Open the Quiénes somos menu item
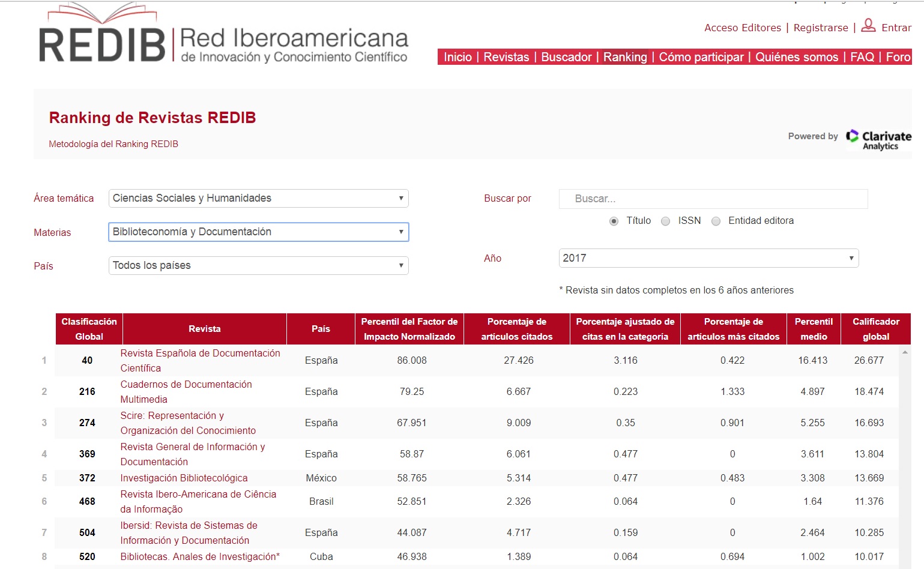The height and width of the screenshot is (569, 924). (x=797, y=57)
